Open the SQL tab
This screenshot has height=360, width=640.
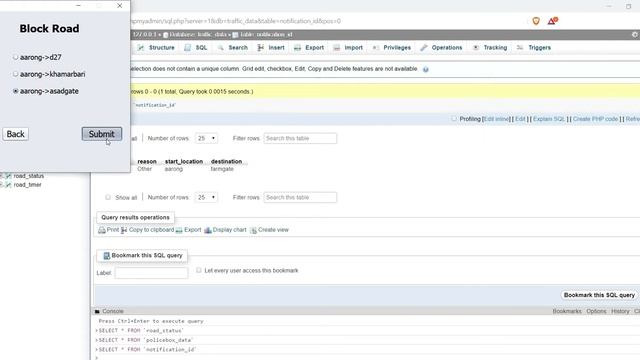196,48
